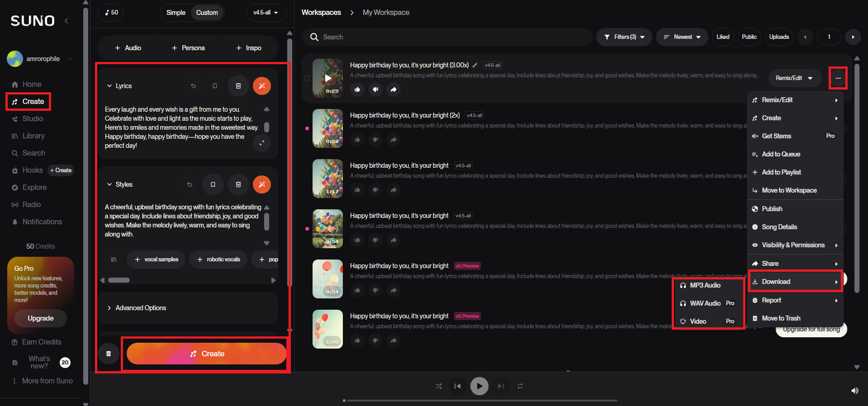Select Move to Trash
The image size is (868, 406).
coord(795,318)
